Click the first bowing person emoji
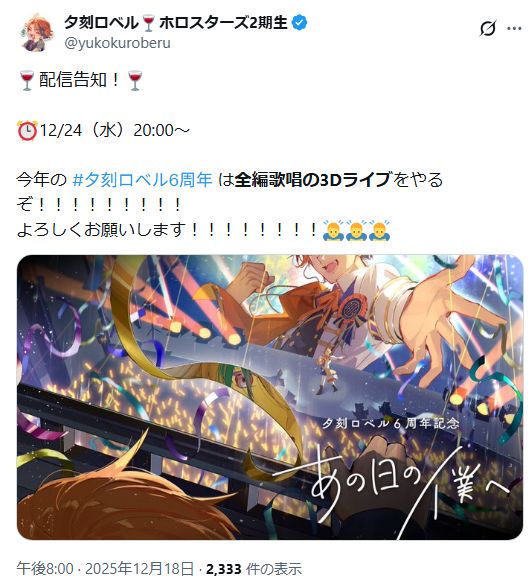The height and width of the screenshot is (586, 531). click(333, 230)
